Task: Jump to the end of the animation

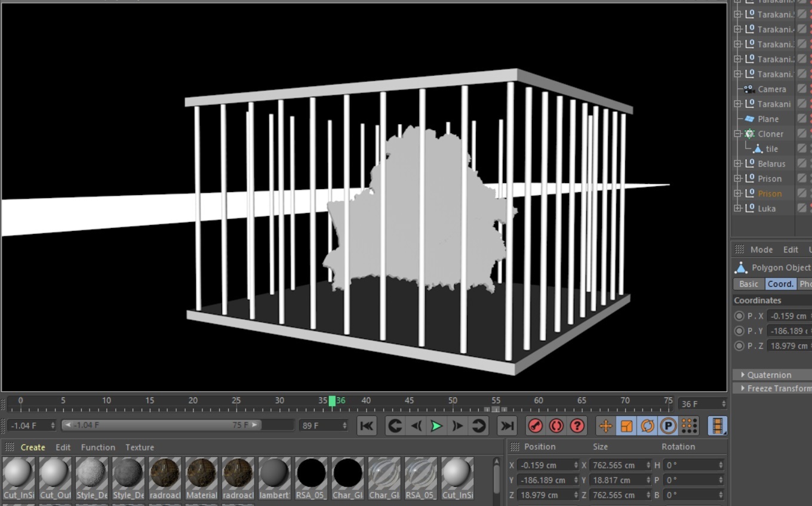Action: (507, 426)
